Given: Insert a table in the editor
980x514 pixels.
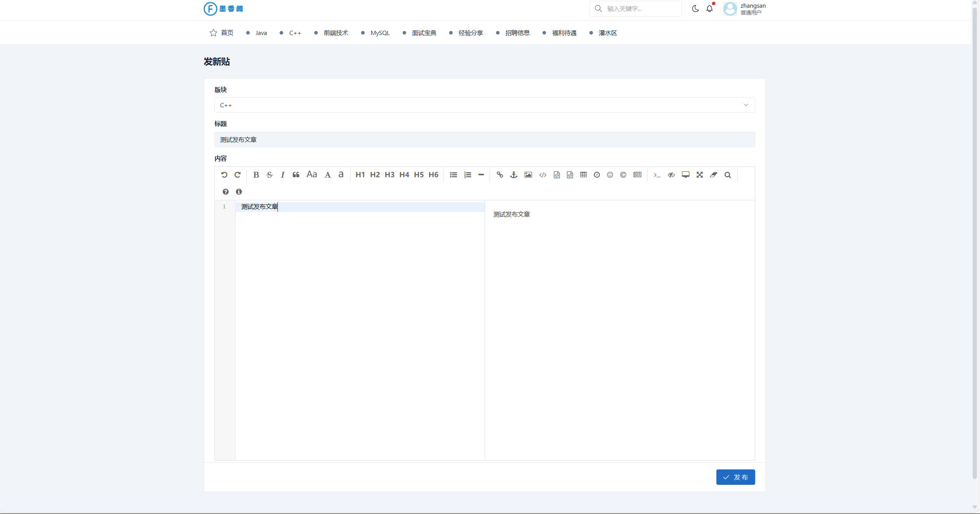Looking at the screenshot, I should click(x=583, y=175).
